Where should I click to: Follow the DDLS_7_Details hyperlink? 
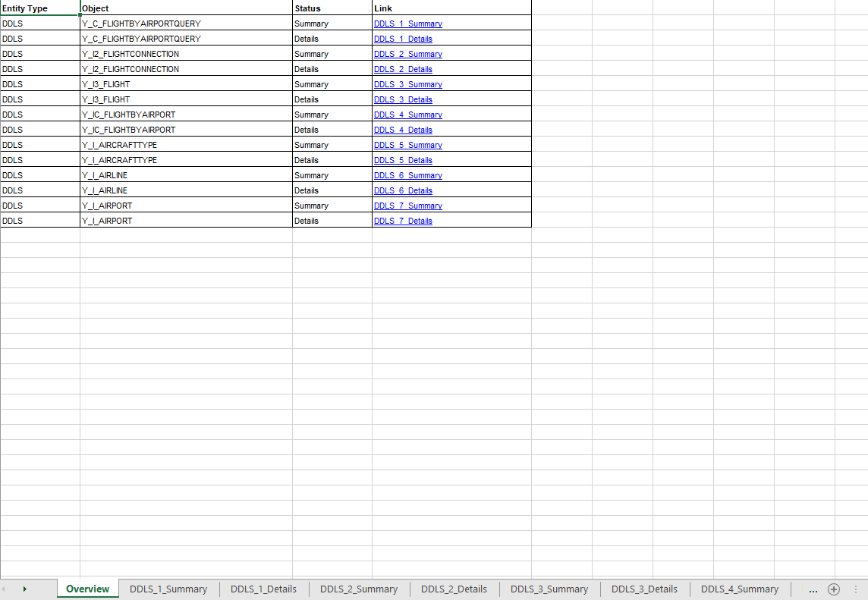coord(403,221)
